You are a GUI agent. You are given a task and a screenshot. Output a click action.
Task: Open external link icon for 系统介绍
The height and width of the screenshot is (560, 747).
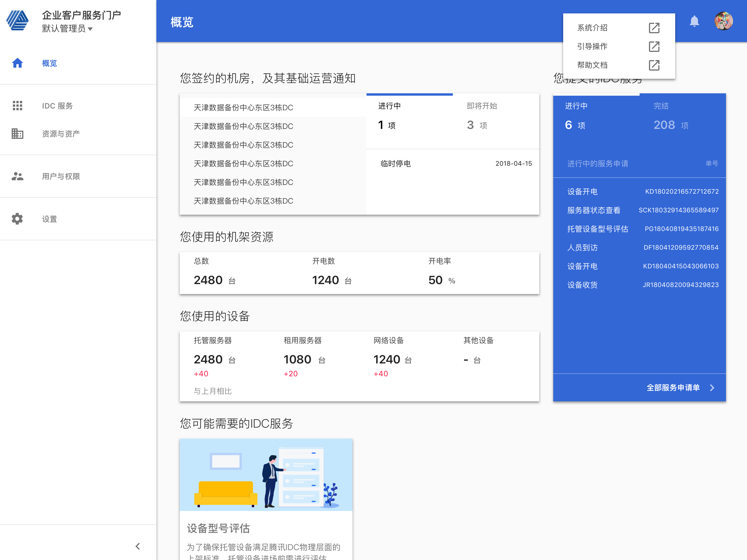[654, 28]
